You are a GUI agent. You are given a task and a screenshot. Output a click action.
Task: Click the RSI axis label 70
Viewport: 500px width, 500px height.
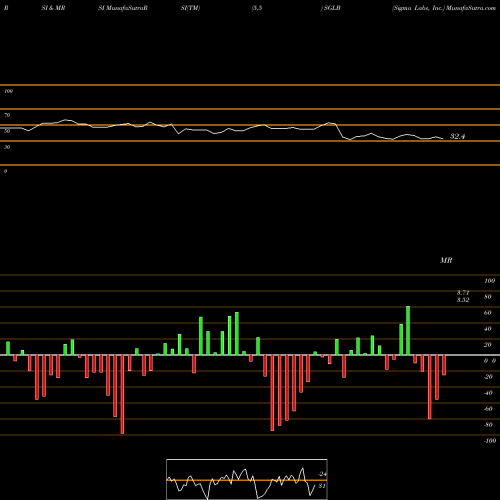click(7, 115)
